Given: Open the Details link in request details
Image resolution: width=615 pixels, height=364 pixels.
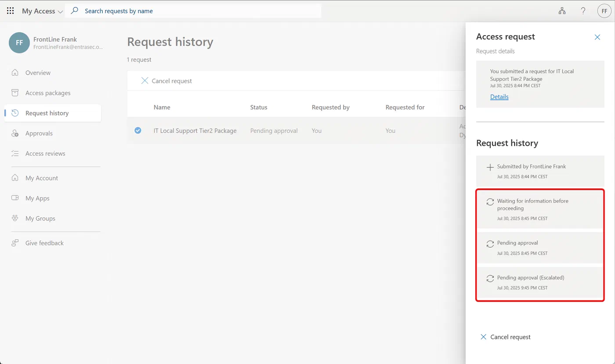Looking at the screenshot, I should pos(499,97).
